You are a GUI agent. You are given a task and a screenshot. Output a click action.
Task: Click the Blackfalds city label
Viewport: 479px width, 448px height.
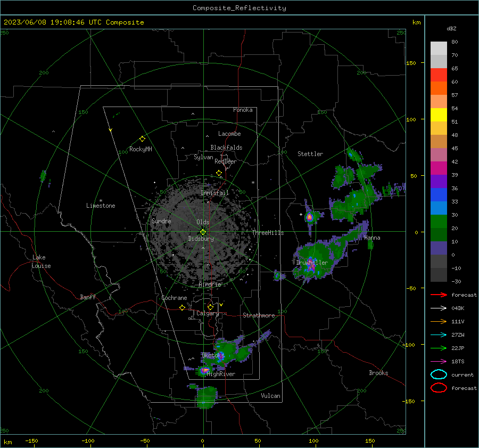tap(226, 148)
